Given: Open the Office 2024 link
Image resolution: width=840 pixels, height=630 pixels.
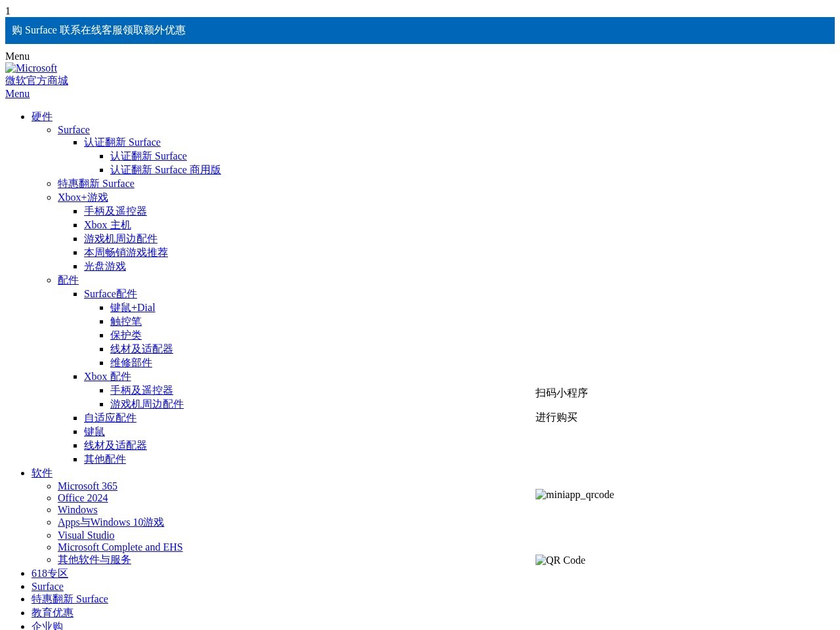Looking at the screenshot, I should 83,498.
